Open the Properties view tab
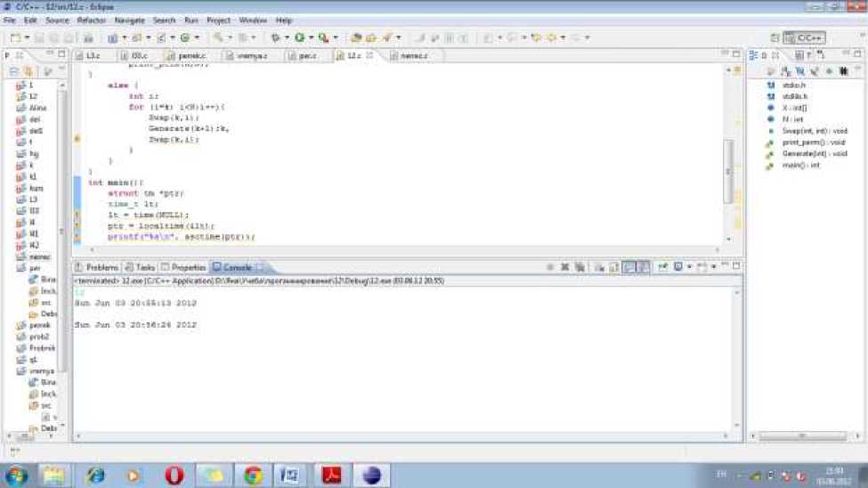 pos(183,267)
